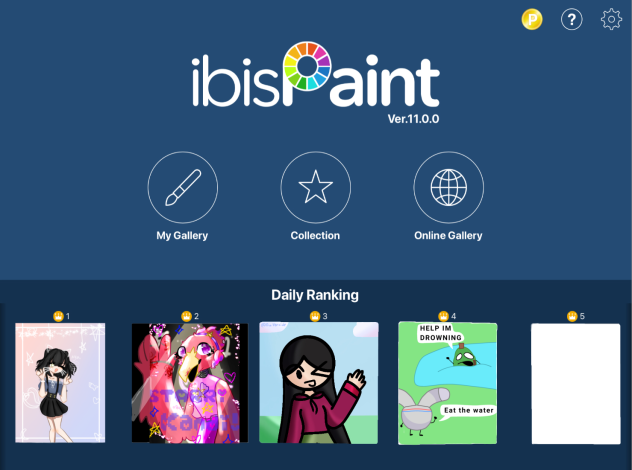Click the rank 5 crown badge

click(x=572, y=316)
